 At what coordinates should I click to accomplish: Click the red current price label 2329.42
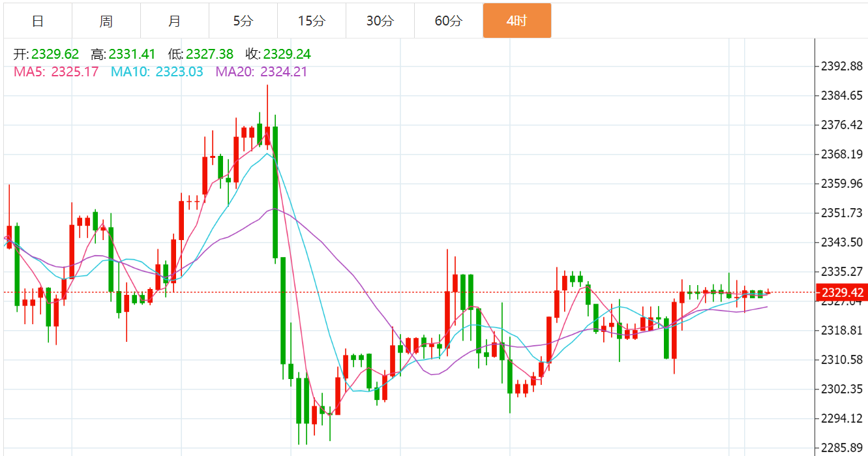(x=841, y=292)
